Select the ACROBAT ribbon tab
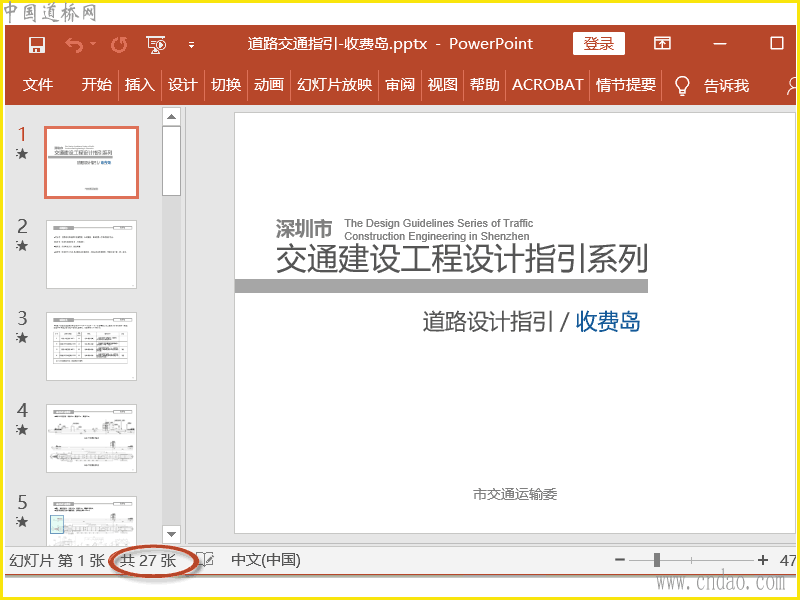The height and width of the screenshot is (600, 800). pos(547,84)
